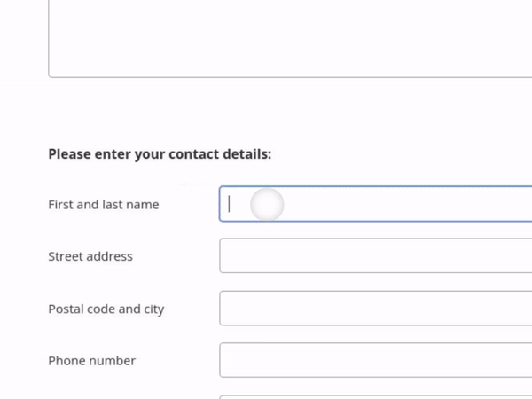Image resolution: width=532 pixels, height=399 pixels.
Task: Select the Postal code and city field
Action: [x=377, y=309]
